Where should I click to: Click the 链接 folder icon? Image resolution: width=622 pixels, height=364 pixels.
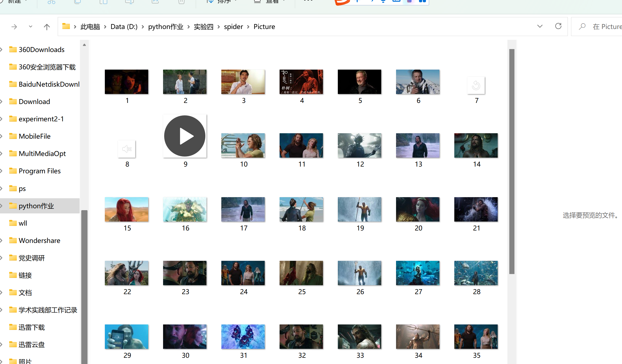click(x=13, y=275)
